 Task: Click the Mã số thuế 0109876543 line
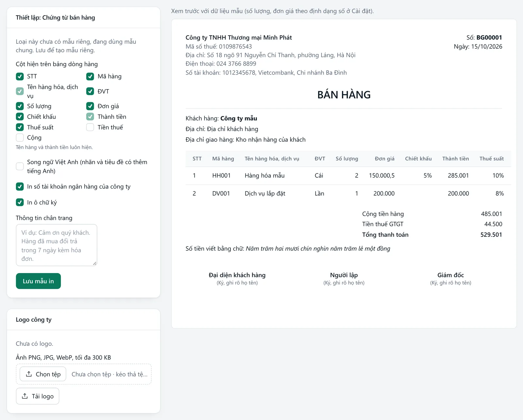[219, 47]
